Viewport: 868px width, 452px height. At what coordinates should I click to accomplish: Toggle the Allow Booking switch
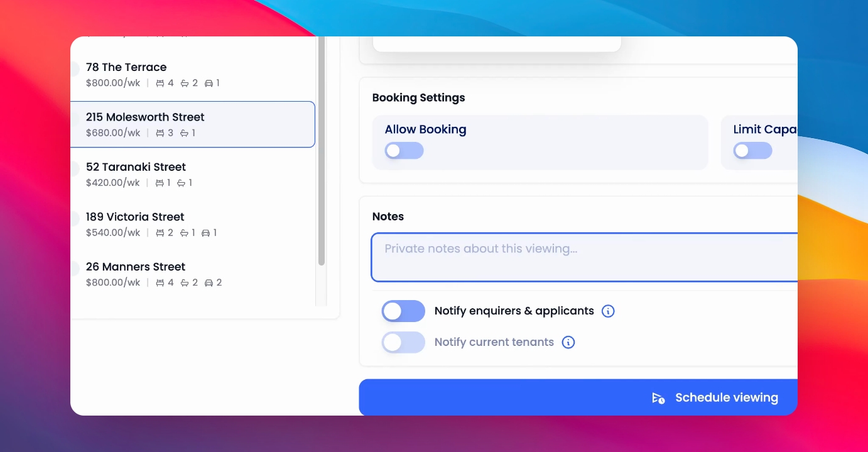pos(404,151)
